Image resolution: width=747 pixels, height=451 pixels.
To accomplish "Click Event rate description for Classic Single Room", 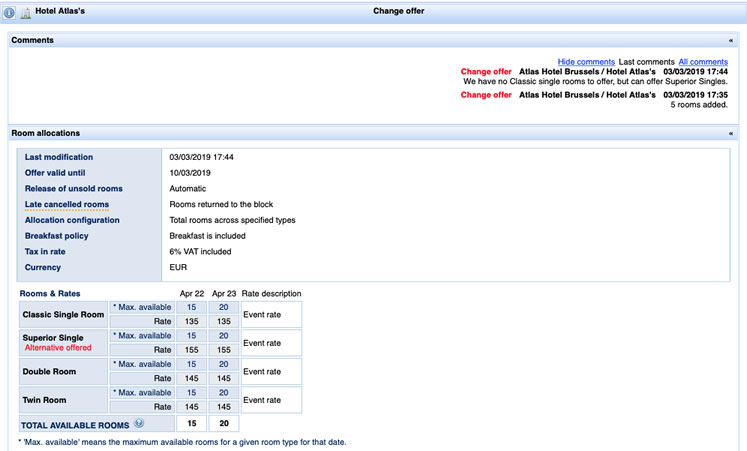I will coord(262,315).
